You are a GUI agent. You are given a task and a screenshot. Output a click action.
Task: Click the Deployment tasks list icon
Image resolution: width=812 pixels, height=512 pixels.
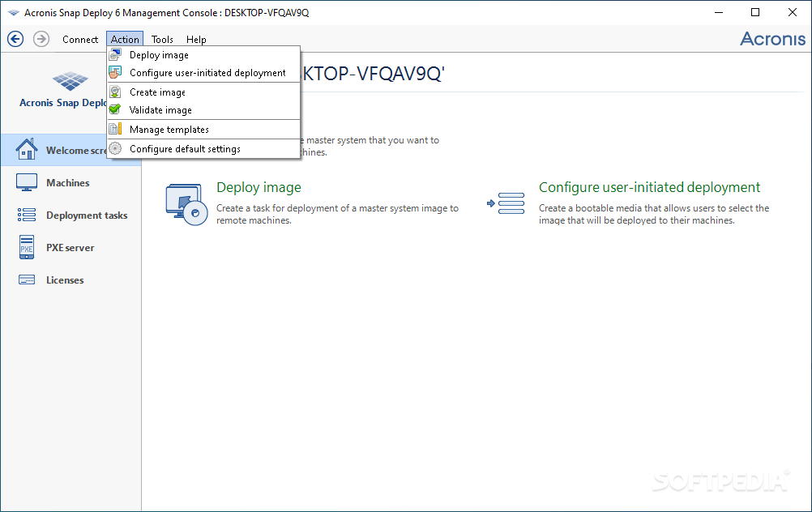pyautogui.click(x=27, y=215)
